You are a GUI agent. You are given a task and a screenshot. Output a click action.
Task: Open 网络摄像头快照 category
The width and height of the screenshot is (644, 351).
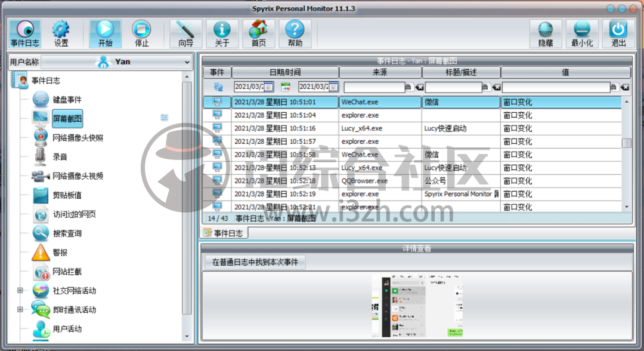[78, 138]
